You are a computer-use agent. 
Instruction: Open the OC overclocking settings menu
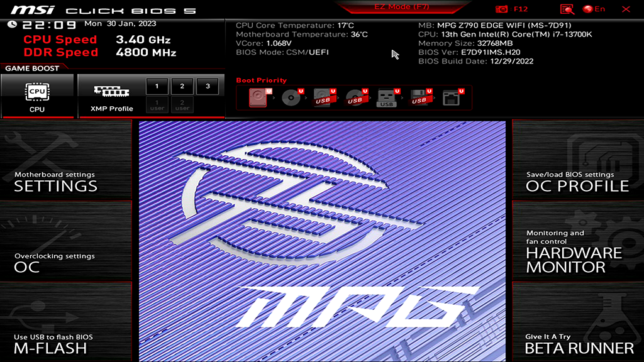pos(65,241)
